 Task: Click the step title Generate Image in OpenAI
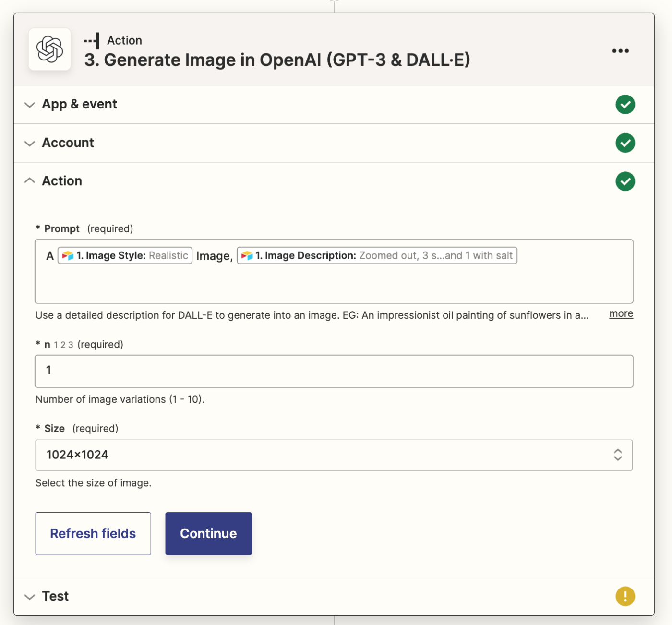[277, 60]
